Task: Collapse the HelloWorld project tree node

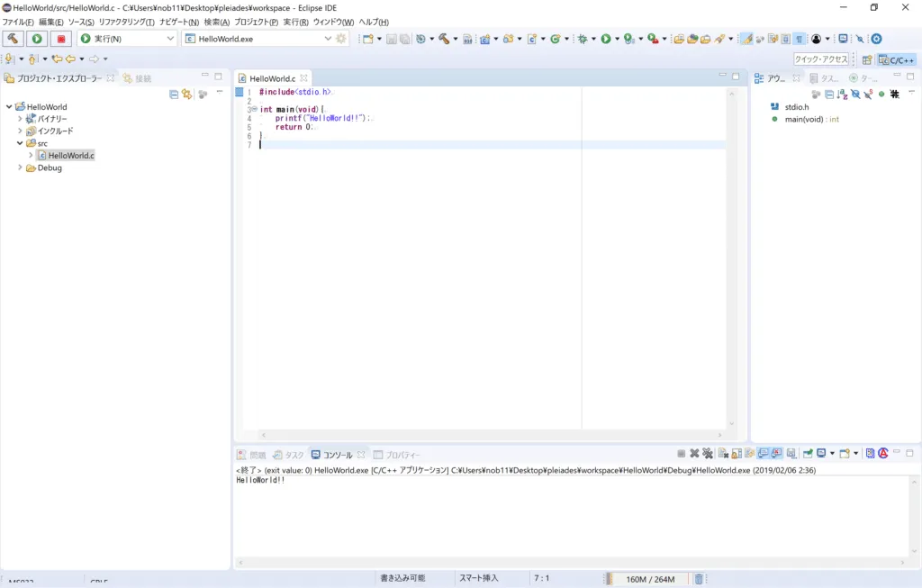Action: [9, 107]
